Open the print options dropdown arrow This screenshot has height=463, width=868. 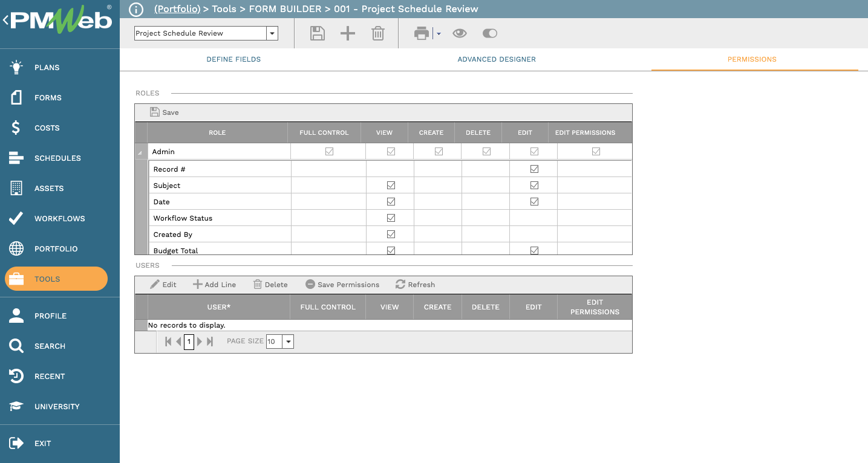439,34
